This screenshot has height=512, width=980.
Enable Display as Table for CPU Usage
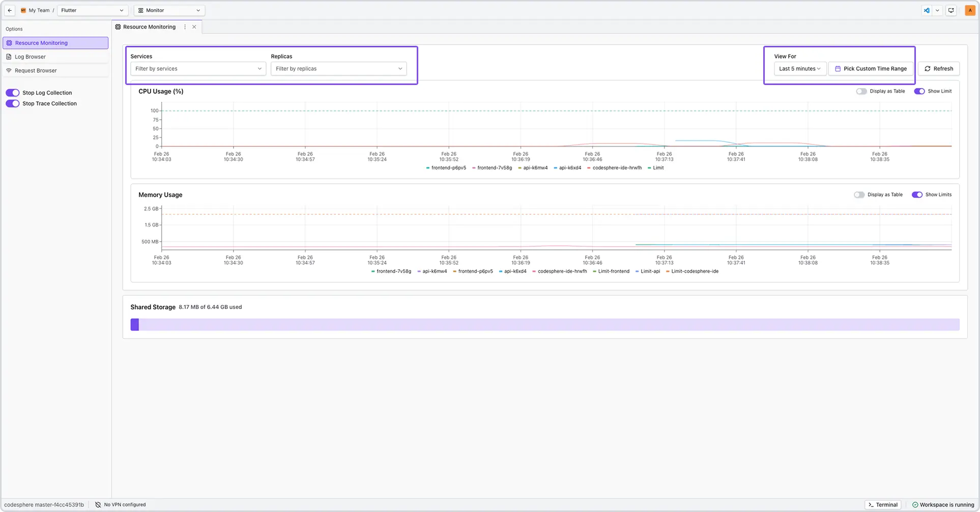(x=861, y=91)
